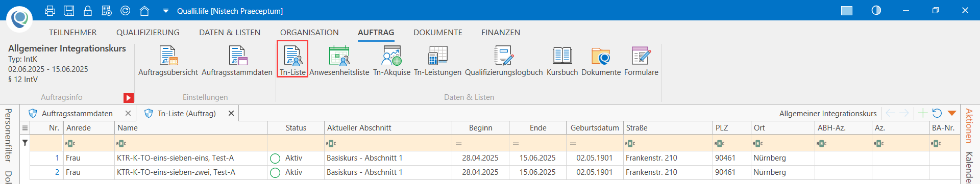
Task: Close the Tn-Liste (Auftrag) document tab
Action: coord(231,113)
